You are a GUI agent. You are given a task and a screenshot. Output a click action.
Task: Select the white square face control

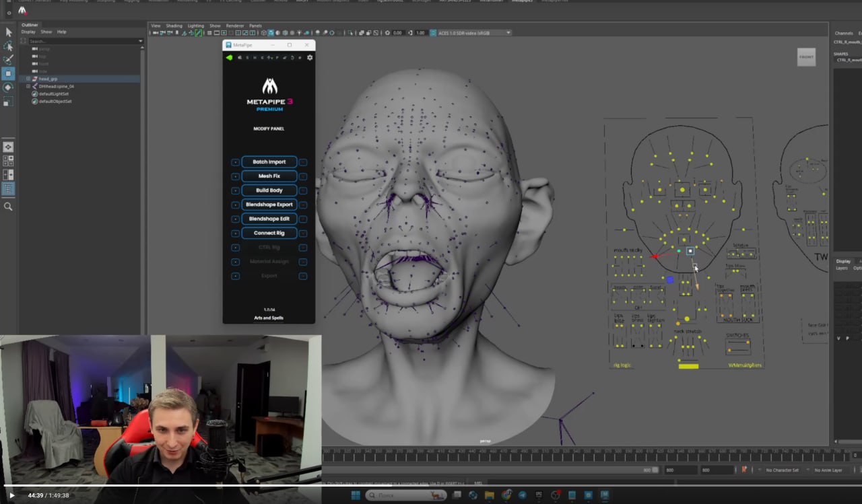pos(690,251)
